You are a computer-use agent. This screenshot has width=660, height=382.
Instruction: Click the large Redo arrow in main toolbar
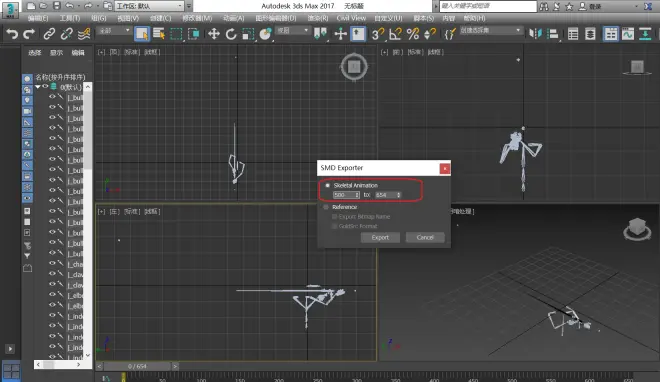coord(29,34)
